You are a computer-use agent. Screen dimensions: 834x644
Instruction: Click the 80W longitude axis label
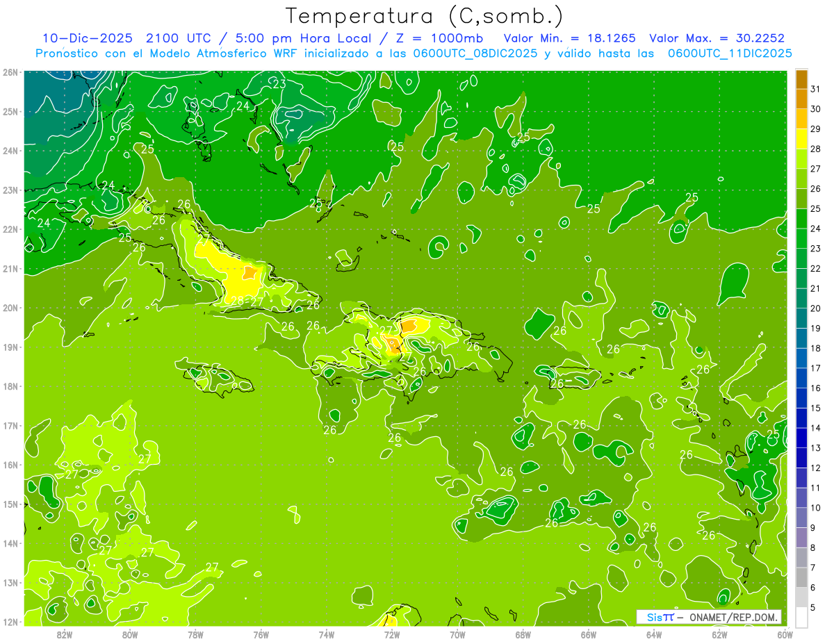(130, 634)
